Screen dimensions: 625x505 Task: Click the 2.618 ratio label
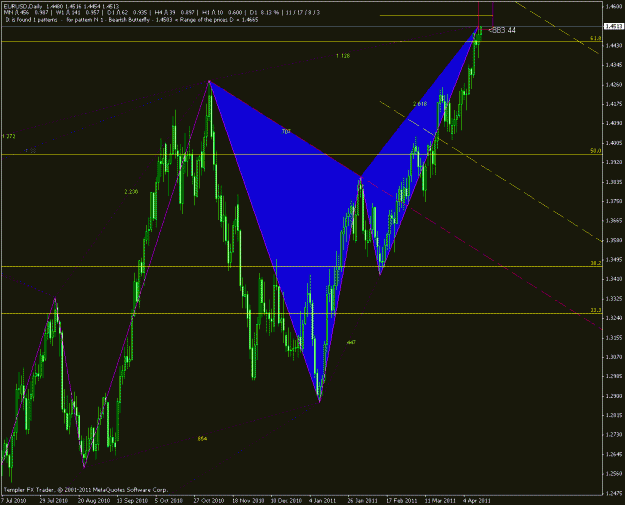[420, 104]
